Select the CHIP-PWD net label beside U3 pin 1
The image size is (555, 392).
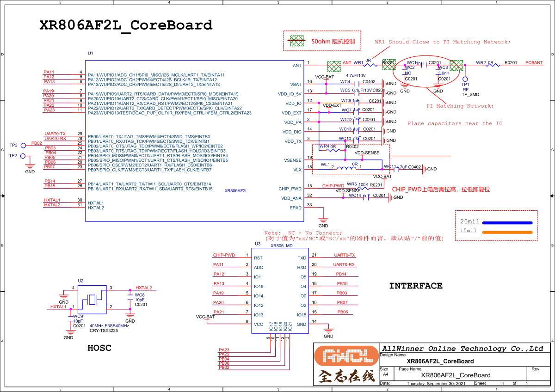click(x=224, y=255)
